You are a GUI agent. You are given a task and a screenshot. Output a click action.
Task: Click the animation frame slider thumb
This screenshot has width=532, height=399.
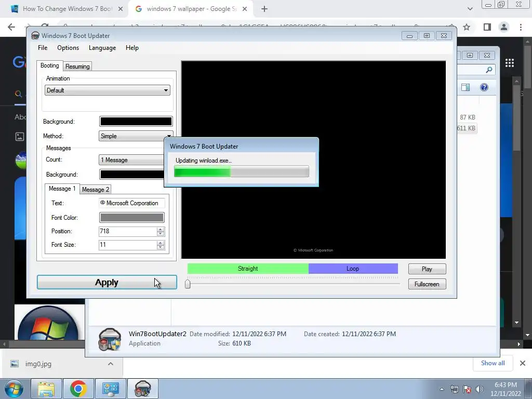[x=188, y=284]
